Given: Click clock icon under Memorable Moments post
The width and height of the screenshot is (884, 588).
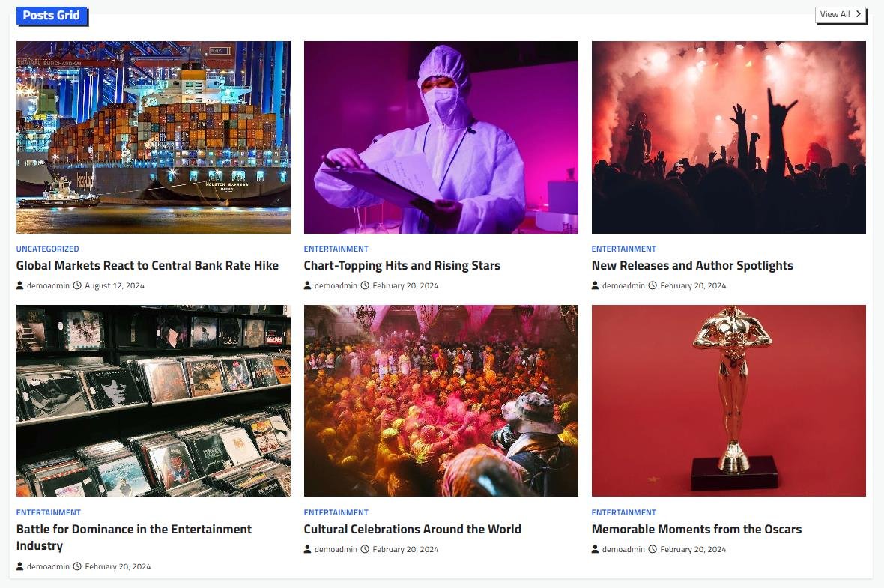Looking at the screenshot, I should tap(653, 549).
